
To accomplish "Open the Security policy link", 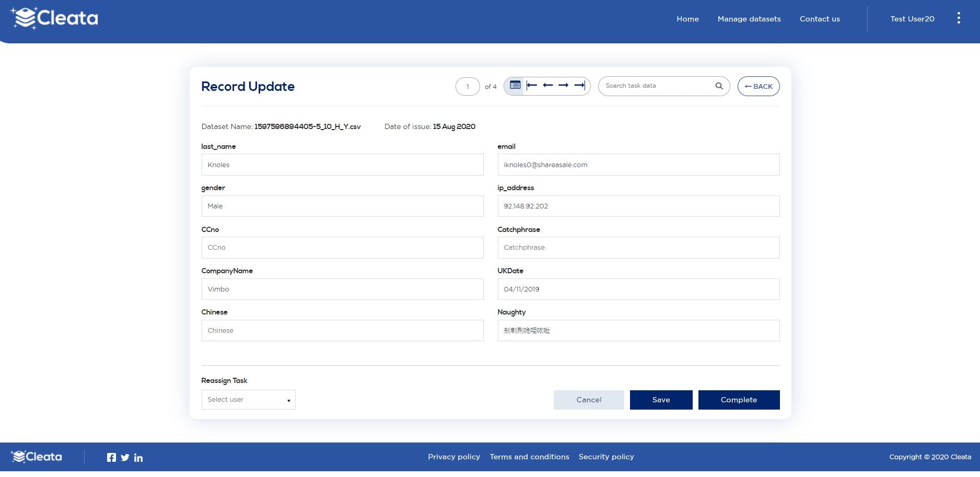I will click(606, 457).
